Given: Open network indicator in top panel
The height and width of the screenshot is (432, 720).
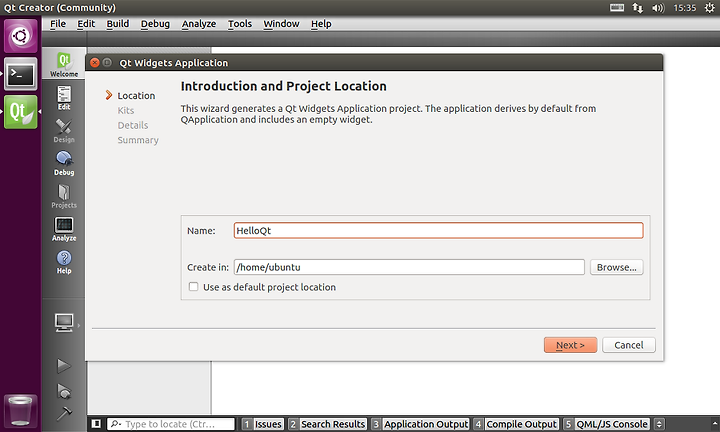Looking at the screenshot, I should [x=638, y=7].
